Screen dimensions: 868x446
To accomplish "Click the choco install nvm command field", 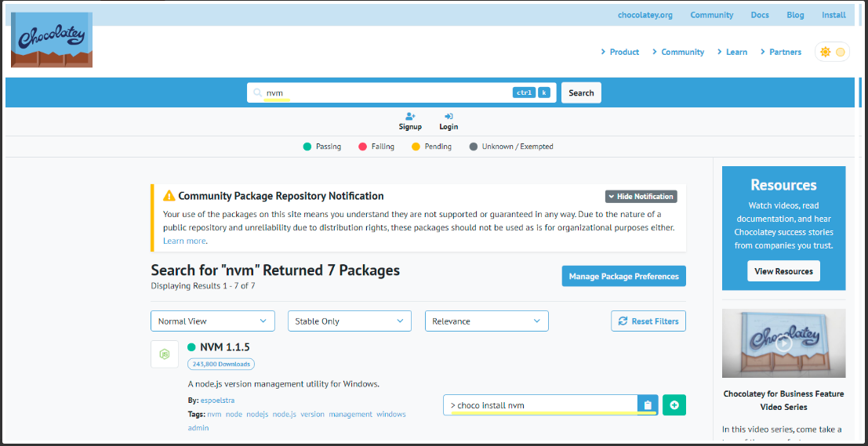I will click(x=540, y=405).
